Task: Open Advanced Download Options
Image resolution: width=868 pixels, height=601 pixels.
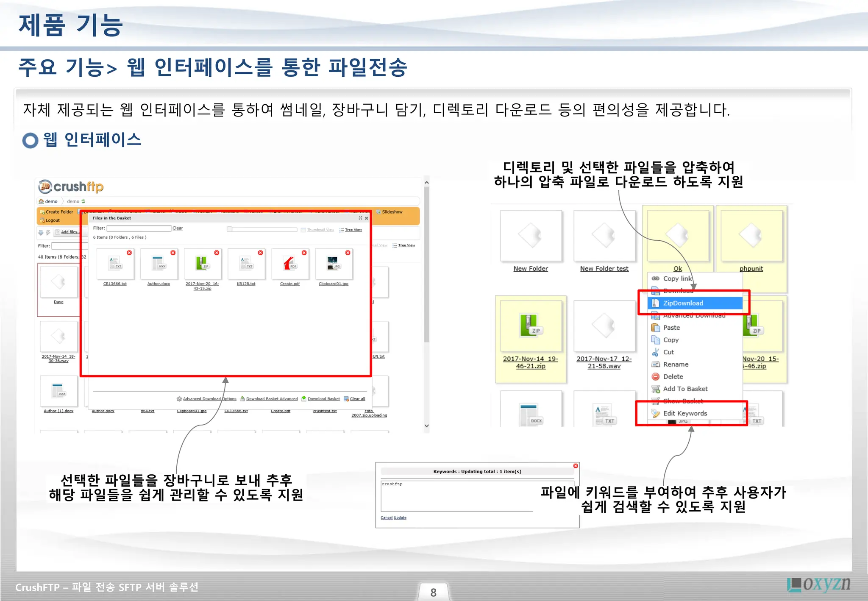Action: click(207, 399)
